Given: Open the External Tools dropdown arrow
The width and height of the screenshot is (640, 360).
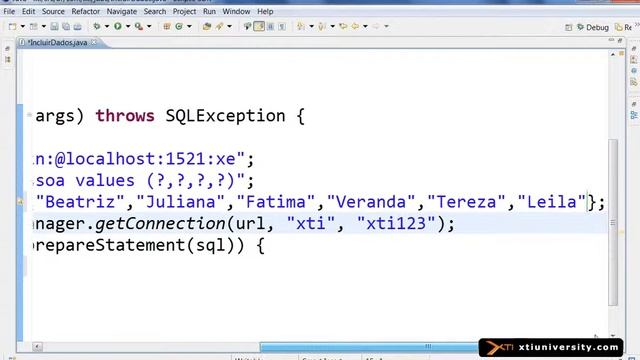Looking at the screenshot, I should point(149,27).
